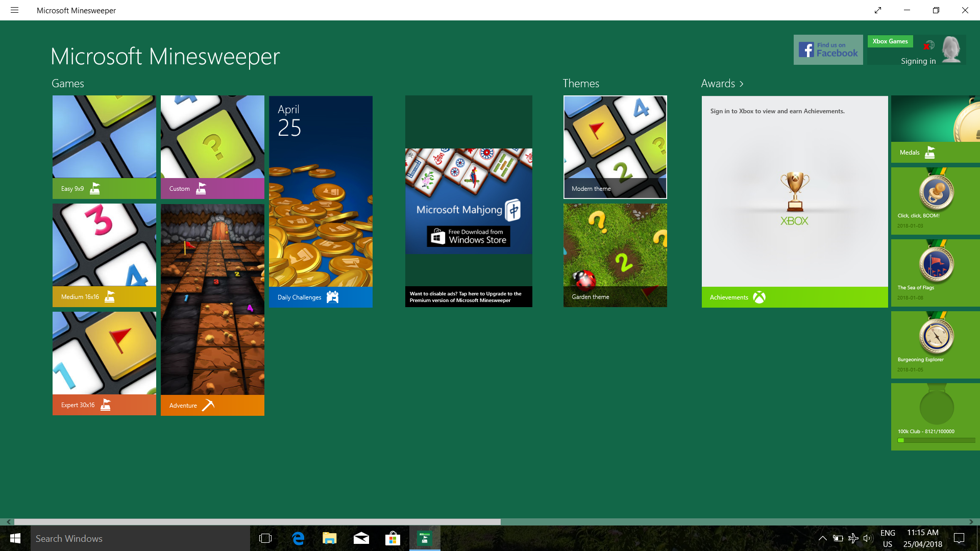Open Daily Challenges for April 25
Screen dimensions: 980x551
[321, 202]
